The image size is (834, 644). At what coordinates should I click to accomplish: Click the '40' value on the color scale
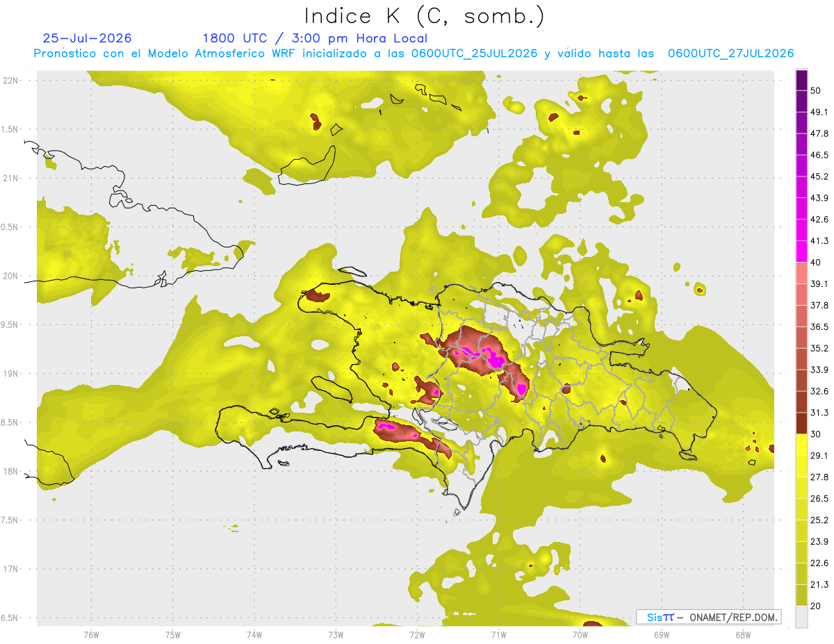pos(817,263)
